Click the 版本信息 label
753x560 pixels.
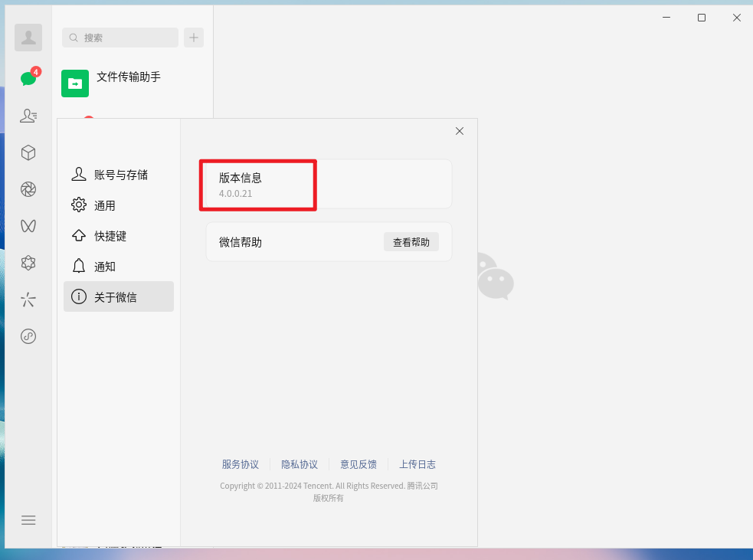tap(240, 178)
